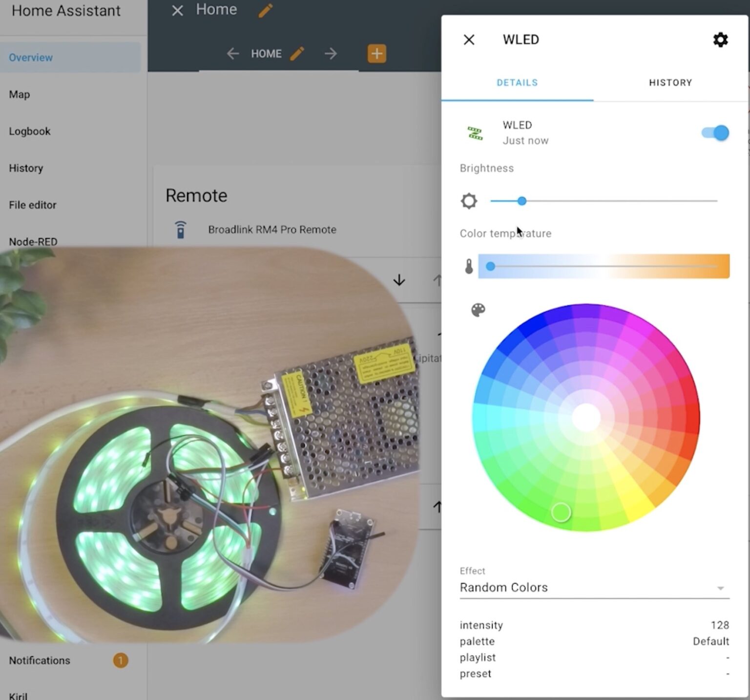
Task: Open the Node-RED sidebar item
Action: pos(33,241)
